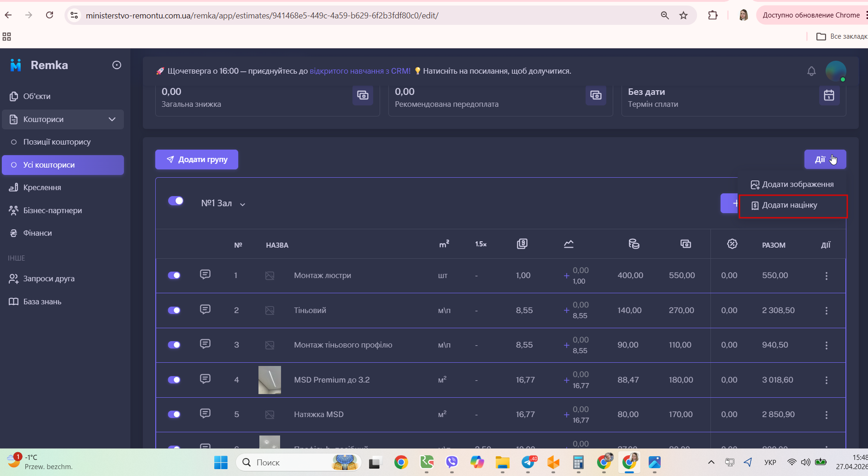Image resolution: width=868 pixels, height=476 pixels.
Task: Open row actions for Монтаж люстри
Action: pos(826,276)
